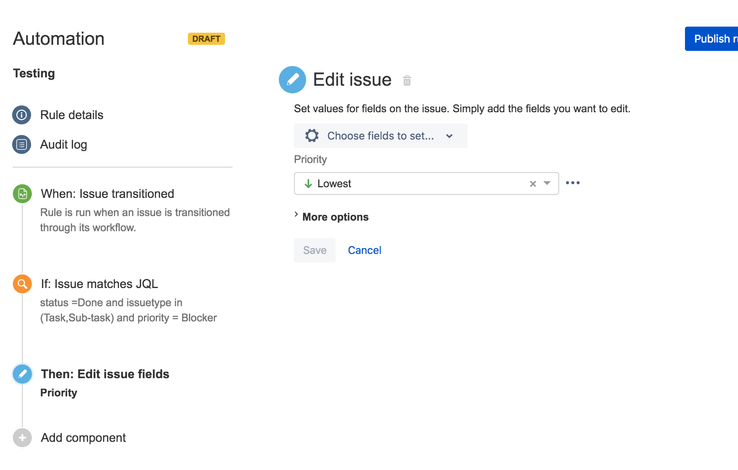The height and width of the screenshot is (470, 738).
Task: Open the Priority dropdown arrow
Action: [x=547, y=183]
